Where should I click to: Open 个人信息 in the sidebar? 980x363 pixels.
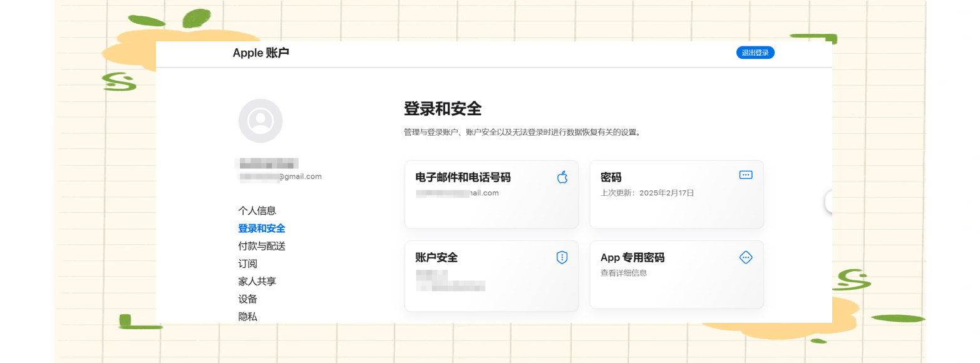tap(257, 210)
